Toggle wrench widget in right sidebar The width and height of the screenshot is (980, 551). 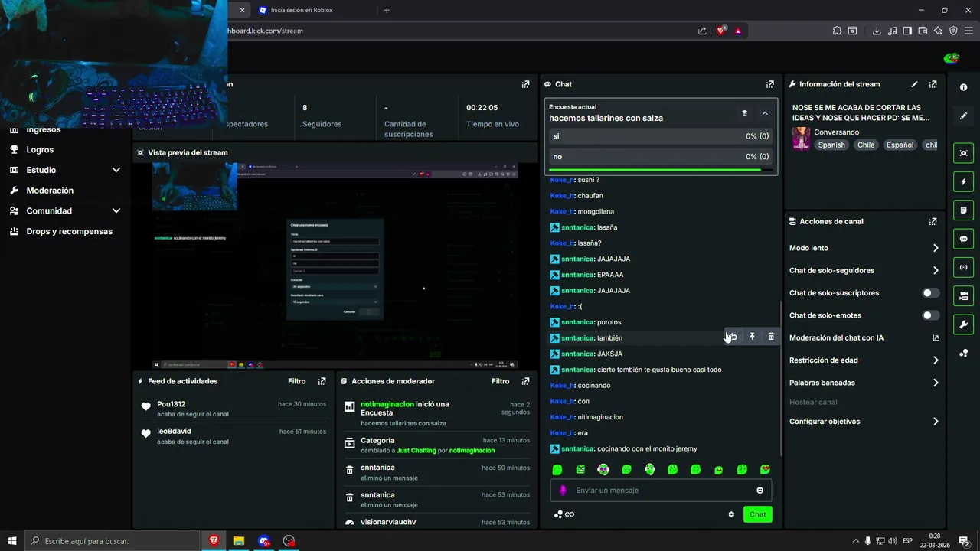click(963, 324)
